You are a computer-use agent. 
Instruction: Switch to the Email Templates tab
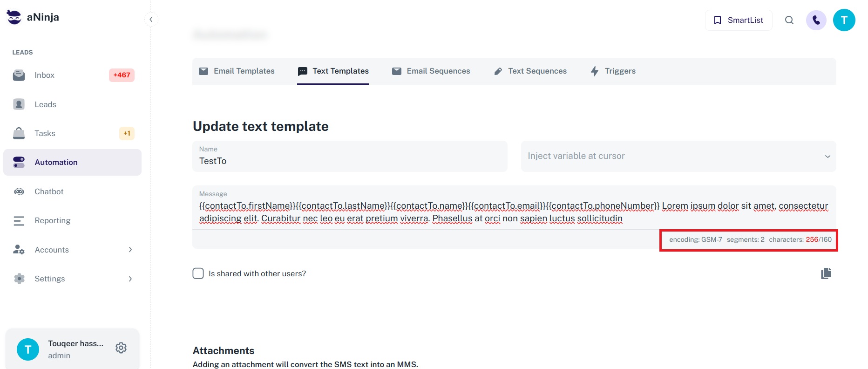(x=237, y=71)
